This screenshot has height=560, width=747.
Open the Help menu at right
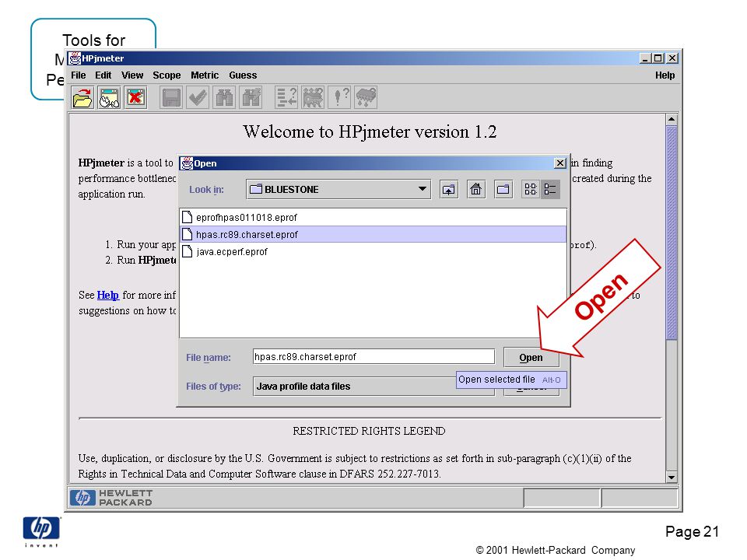point(665,75)
